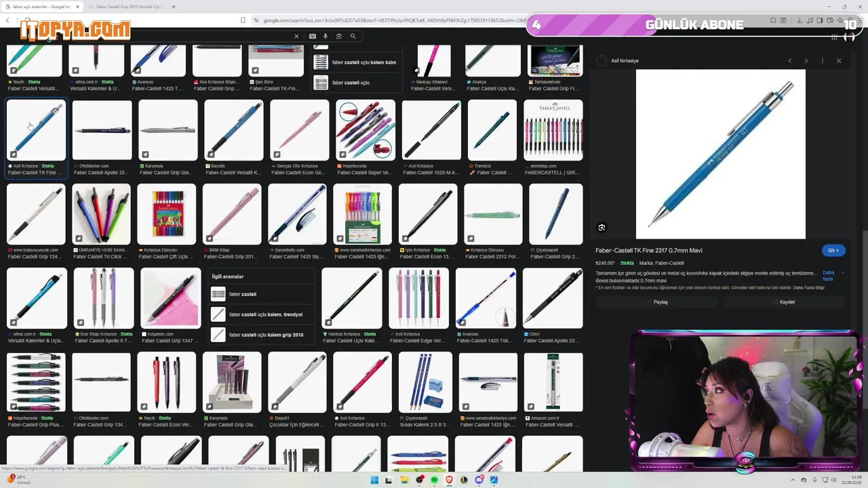Open the Photos app taskbar icon

pyautogui.click(x=494, y=480)
